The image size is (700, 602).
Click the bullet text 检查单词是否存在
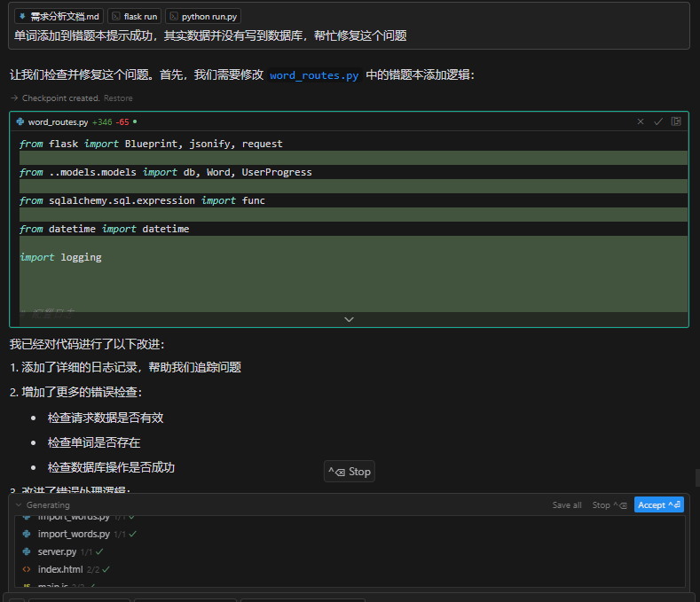coord(94,442)
